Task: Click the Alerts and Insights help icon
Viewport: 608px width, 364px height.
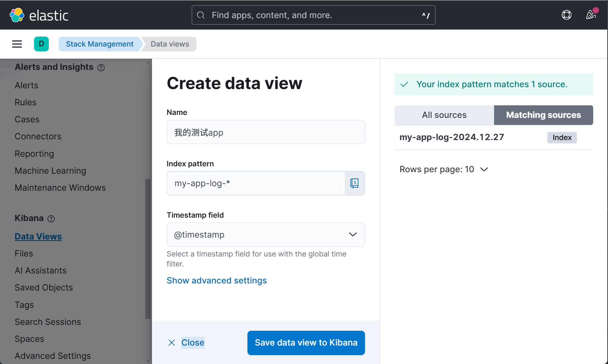Action: (x=101, y=68)
